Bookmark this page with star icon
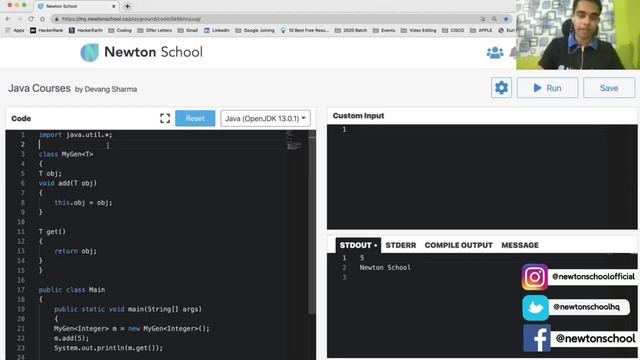 point(506,19)
